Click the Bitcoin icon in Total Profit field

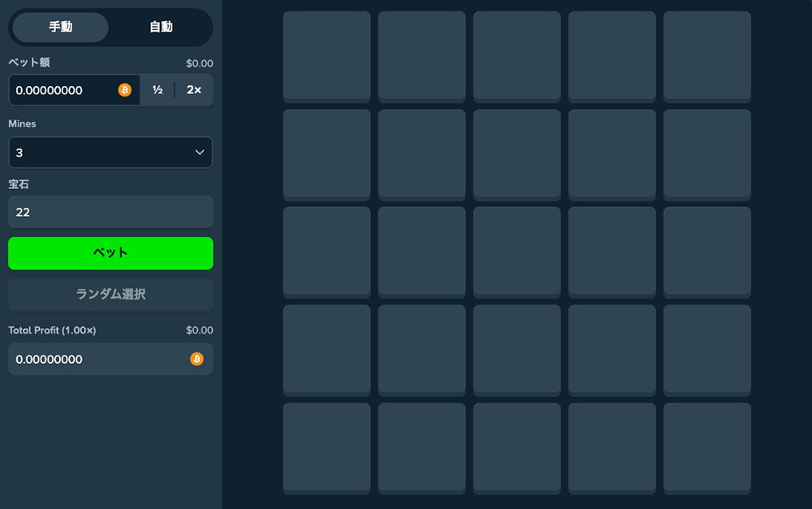pos(197,359)
